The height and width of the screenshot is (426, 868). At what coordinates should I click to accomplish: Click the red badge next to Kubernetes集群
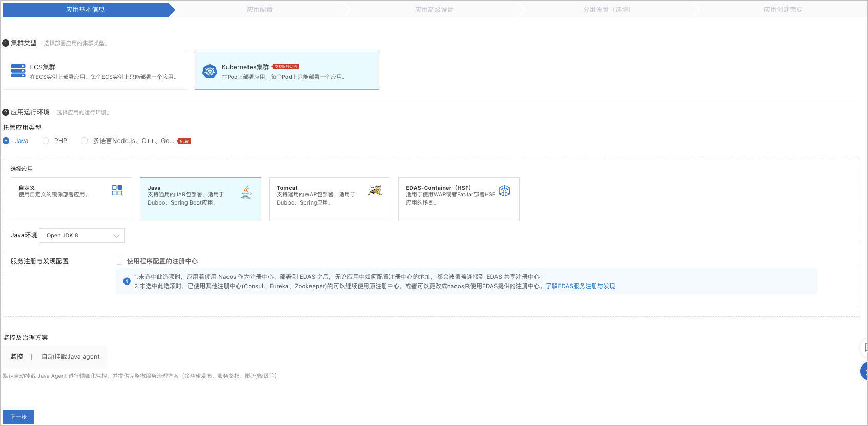coord(285,67)
